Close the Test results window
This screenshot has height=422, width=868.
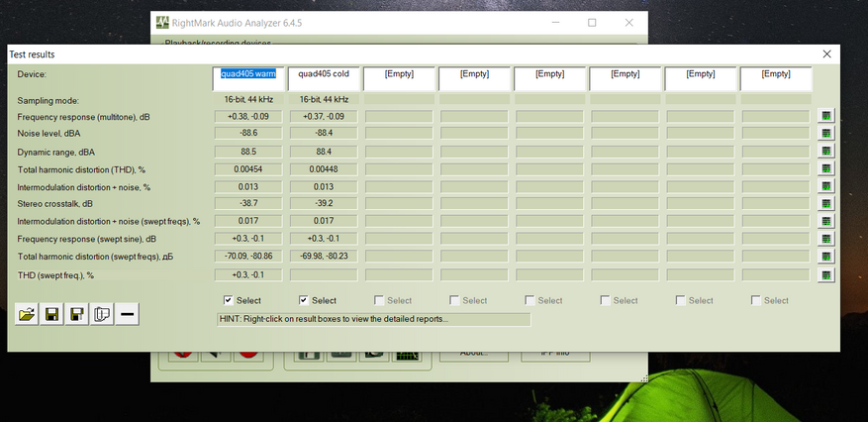[x=826, y=53]
